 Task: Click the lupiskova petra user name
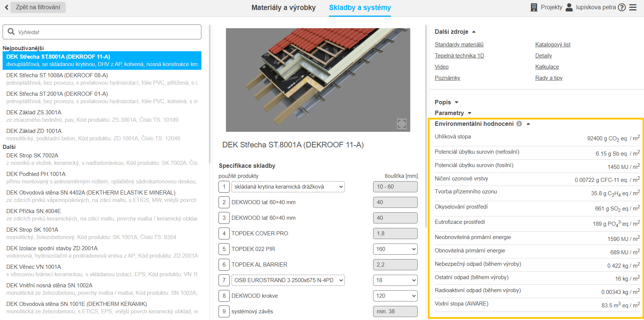(596, 7)
